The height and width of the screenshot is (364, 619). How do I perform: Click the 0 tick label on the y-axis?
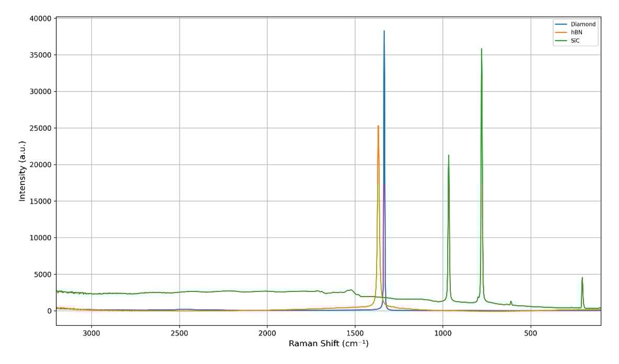point(49,311)
